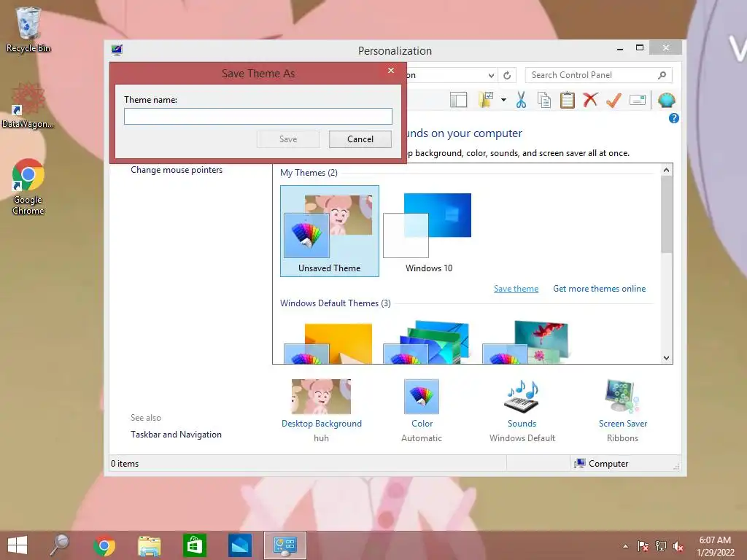Screen dimensions: 747x560
Task: Select the DataWagon desktop shortcut
Action: coord(28,106)
